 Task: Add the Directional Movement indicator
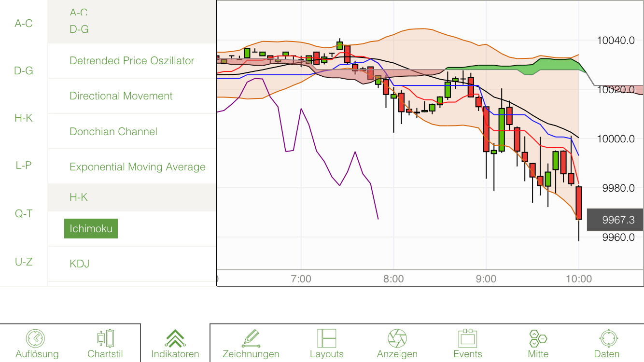(x=121, y=96)
